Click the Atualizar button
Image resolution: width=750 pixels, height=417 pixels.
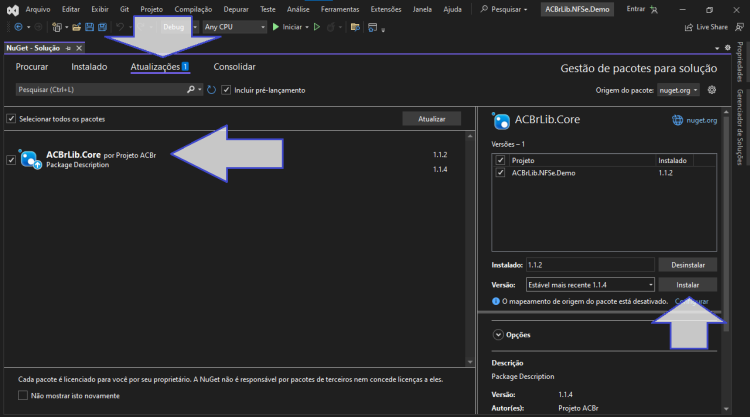pos(431,119)
